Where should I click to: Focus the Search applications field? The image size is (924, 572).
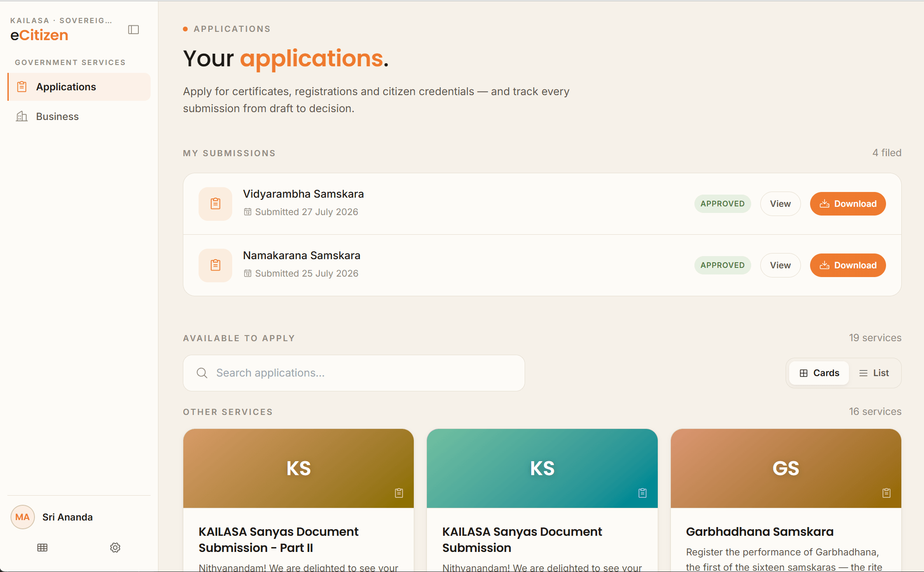pos(354,373)
